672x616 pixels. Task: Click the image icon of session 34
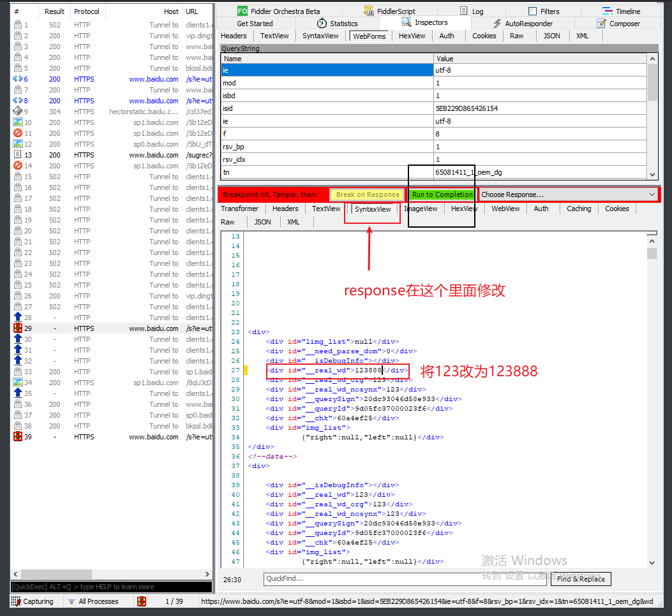(x=18, y=383)
